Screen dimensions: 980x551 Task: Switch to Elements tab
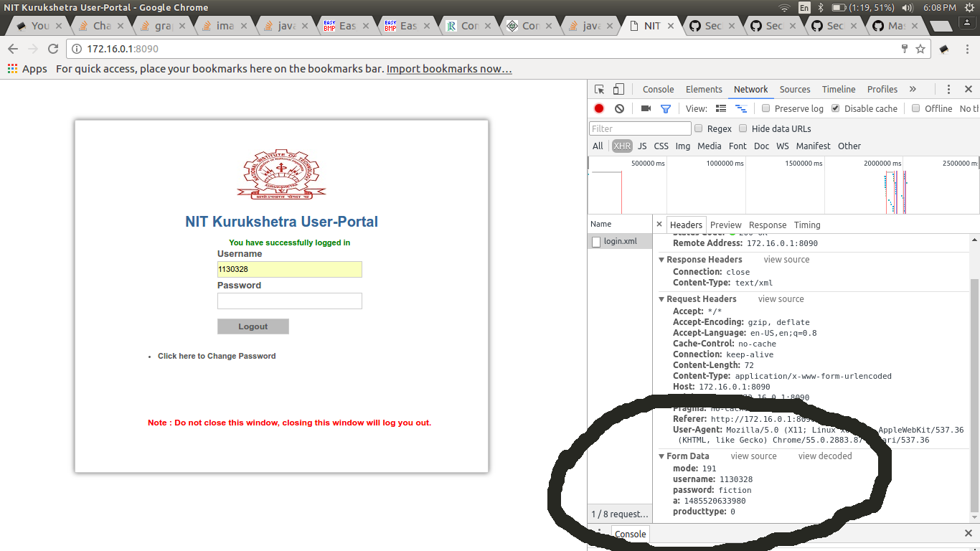[704, 90]
